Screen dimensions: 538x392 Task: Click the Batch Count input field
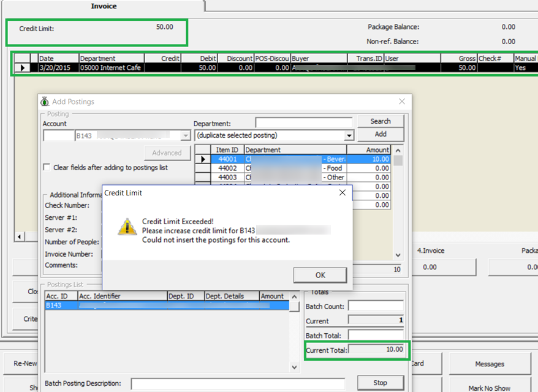[x=376, y=306]
